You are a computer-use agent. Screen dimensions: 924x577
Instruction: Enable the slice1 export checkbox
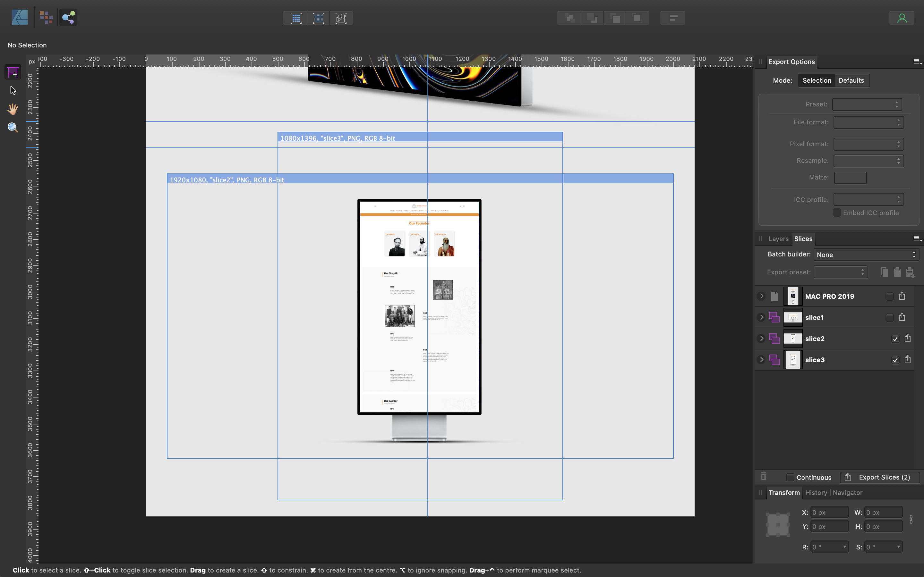coord(889,317)
